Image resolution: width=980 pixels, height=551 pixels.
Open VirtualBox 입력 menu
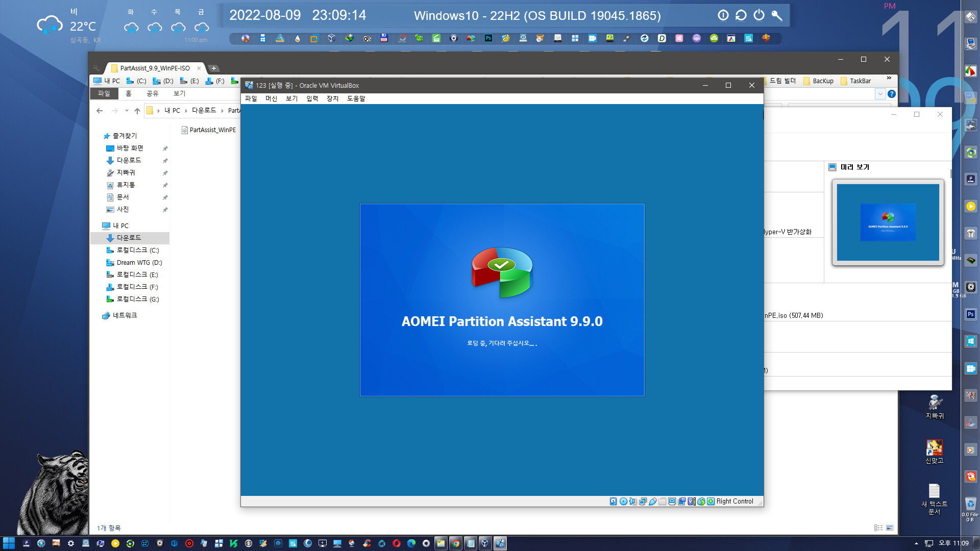click(x=312, y=98)
